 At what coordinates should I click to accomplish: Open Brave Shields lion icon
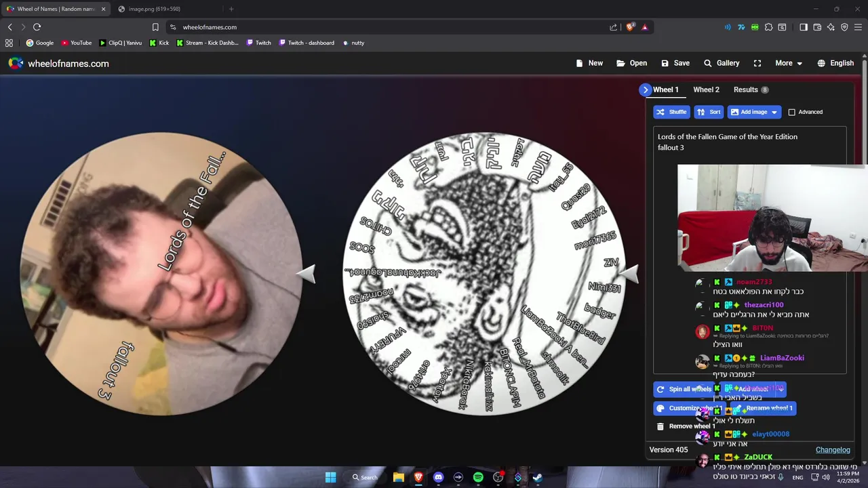[630, 27]
